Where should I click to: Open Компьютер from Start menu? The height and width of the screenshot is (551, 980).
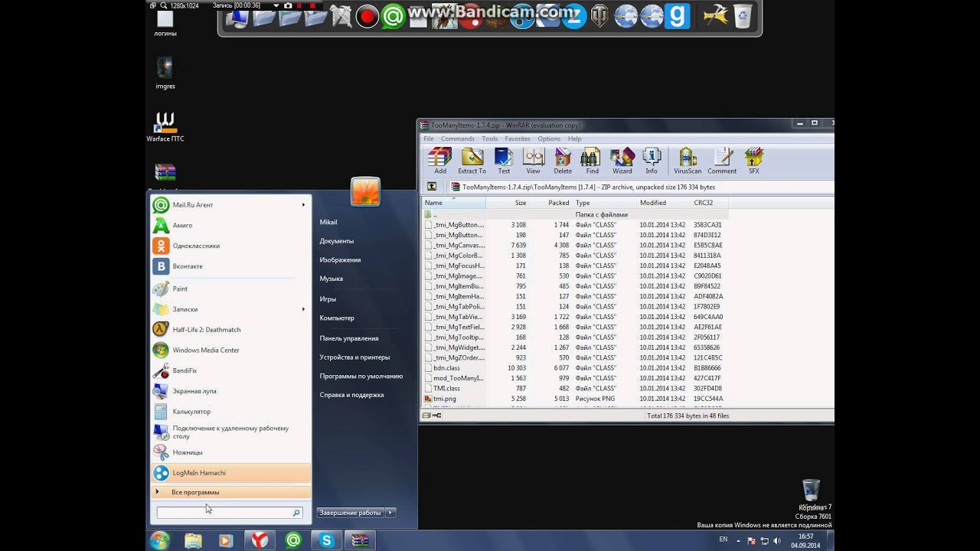click(x=337, y=318)
